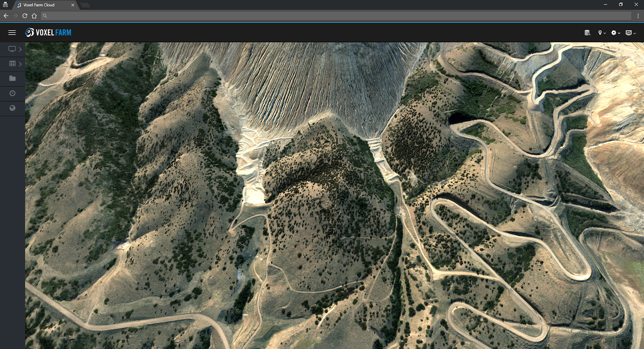Expand the chevron next to table grid
Viewport: 644px width, 349px height.
[20, 64]
